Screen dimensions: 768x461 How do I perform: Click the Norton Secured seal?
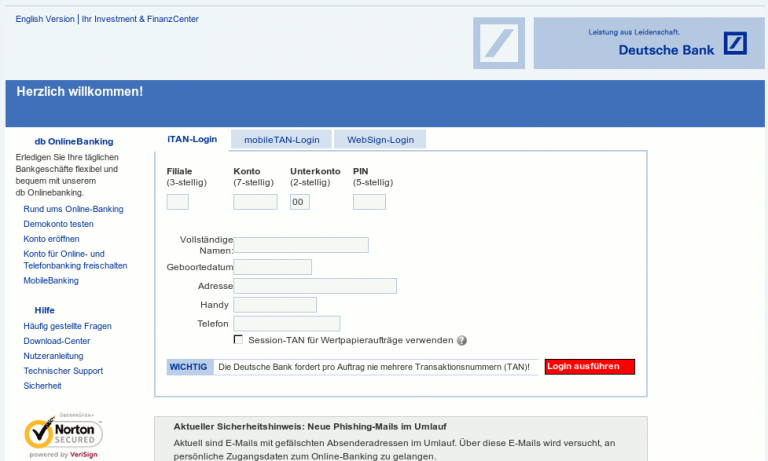63,431
